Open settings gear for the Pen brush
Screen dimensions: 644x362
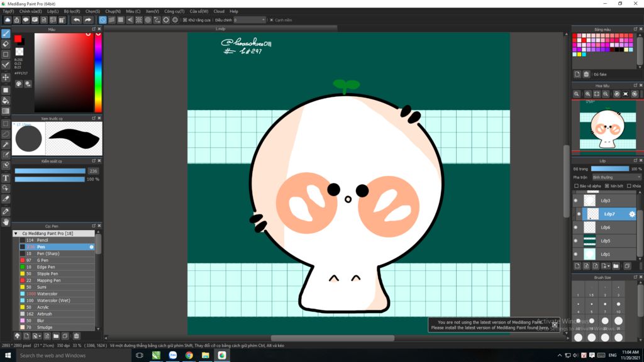(x=92, y=247)
